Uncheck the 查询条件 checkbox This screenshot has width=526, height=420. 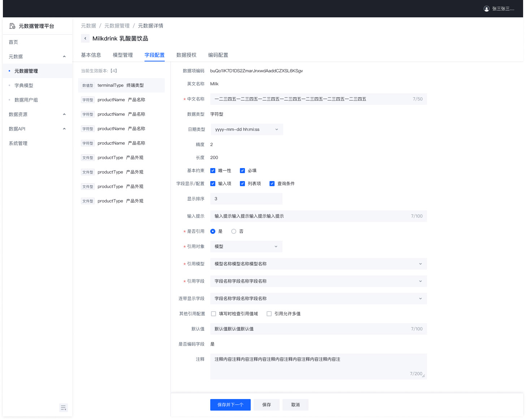pyautogui.click(x=272, y=184)
